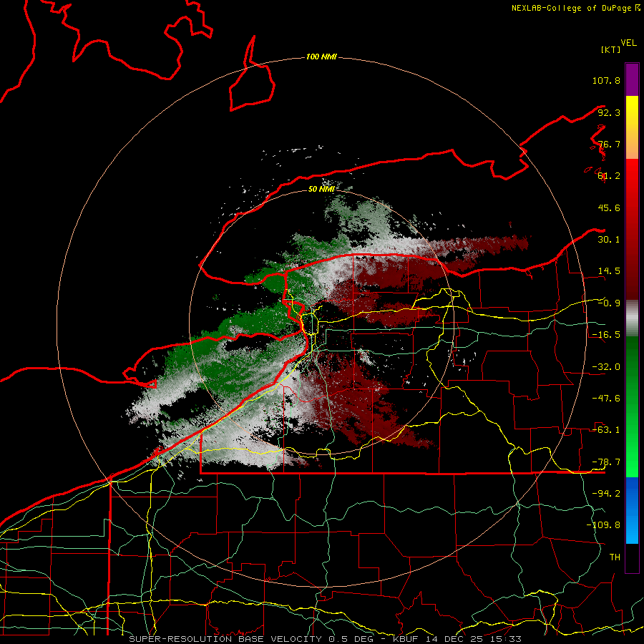Select the -94.2 legend value

tap(606, 493)
